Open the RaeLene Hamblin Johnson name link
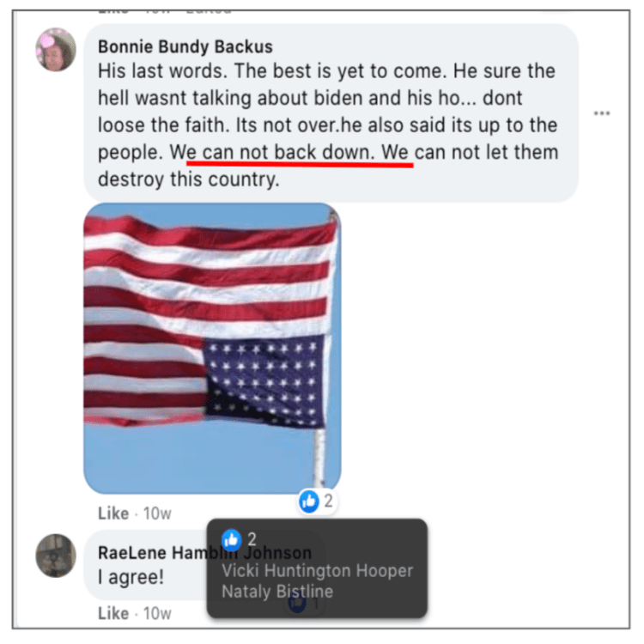Image resolution: width=644 pixels, height=644 pixels. [204, 552]
